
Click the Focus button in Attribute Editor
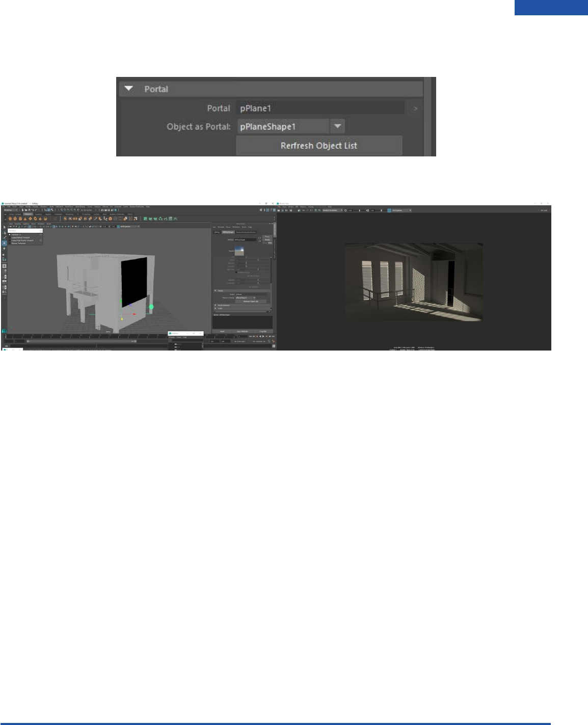coord(267,236)
